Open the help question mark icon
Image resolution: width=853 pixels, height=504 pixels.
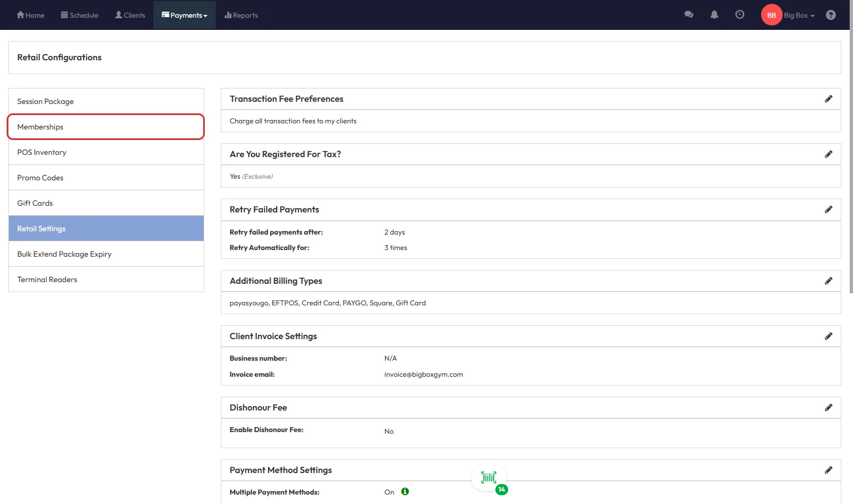click(830, 15)
